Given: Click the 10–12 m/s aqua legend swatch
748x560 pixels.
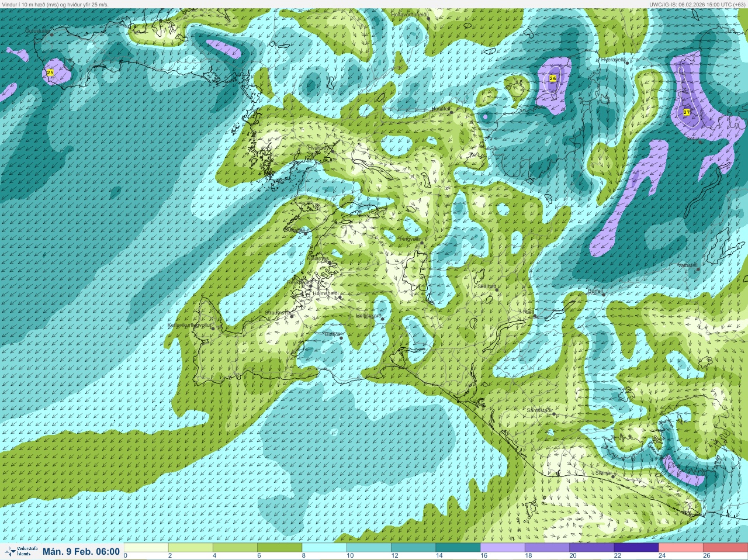Looking at the screenshot, I should click(x=369, y=548).
